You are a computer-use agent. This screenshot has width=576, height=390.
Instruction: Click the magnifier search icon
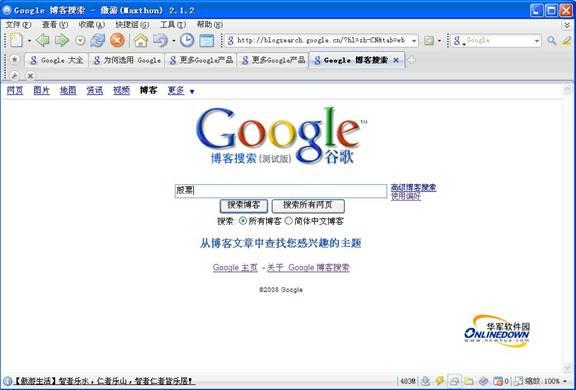click(x=551, y=40)
